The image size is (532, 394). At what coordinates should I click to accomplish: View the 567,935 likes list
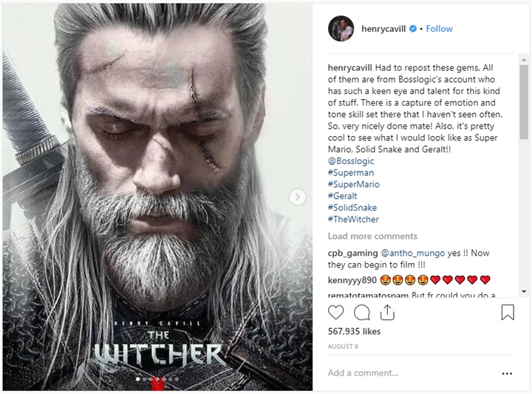click(x=355, y=332)
